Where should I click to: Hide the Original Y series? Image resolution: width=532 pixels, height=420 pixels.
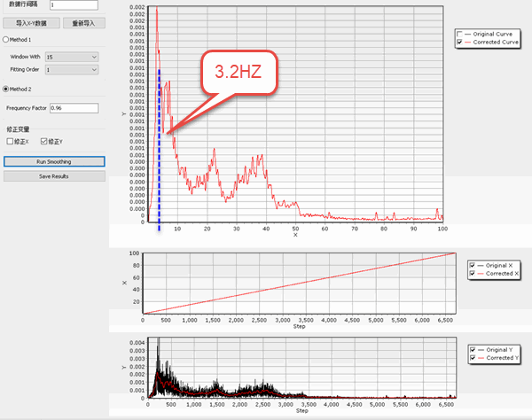471,349
